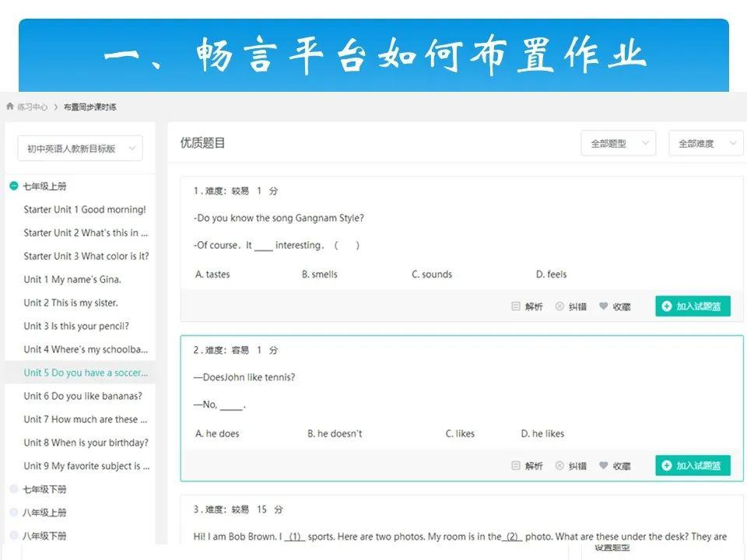
Task: Expand the 八年级上册 tree node
Action: click(x=14, y=513)
